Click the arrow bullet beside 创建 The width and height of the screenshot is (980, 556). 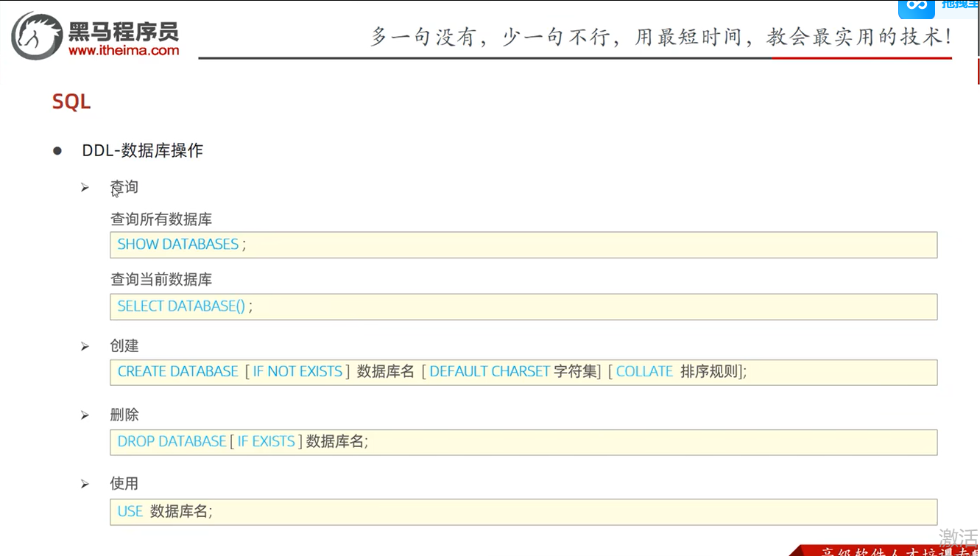tap(85, 346)
